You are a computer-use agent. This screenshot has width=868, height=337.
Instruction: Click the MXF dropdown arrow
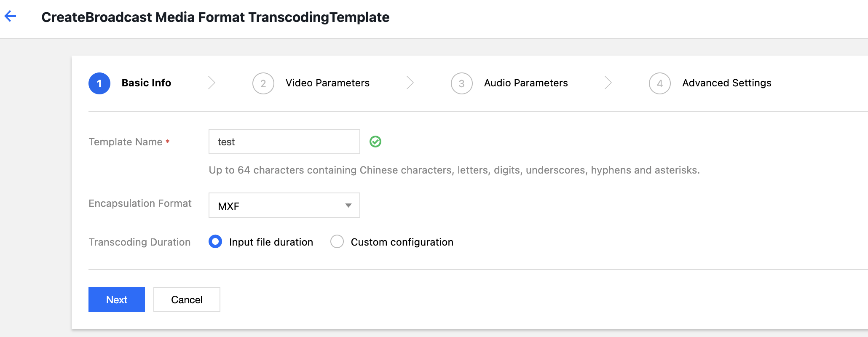[x=348, y=206]
